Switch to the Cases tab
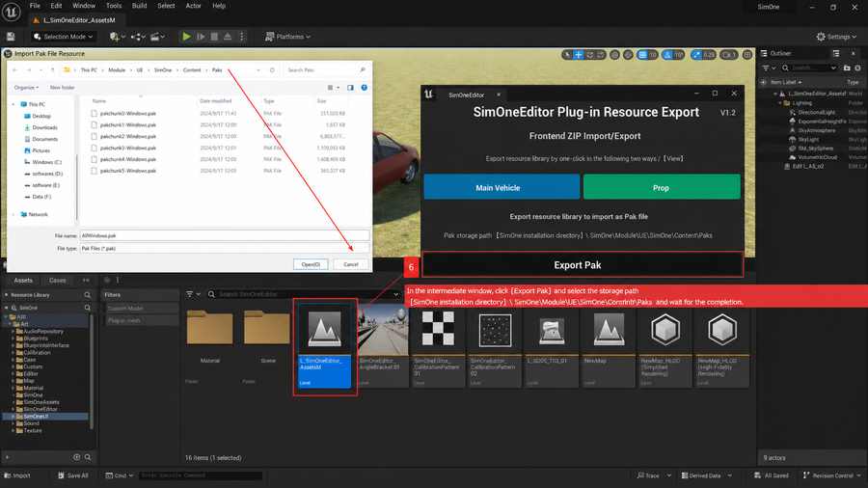This screenshot has height=488, width=868. [57, 280]
